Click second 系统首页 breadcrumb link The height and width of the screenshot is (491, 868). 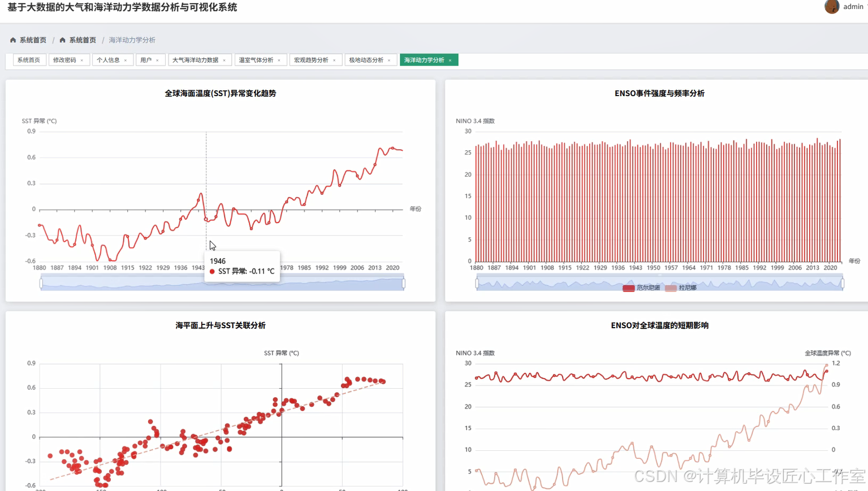click(x=83, y=40)
